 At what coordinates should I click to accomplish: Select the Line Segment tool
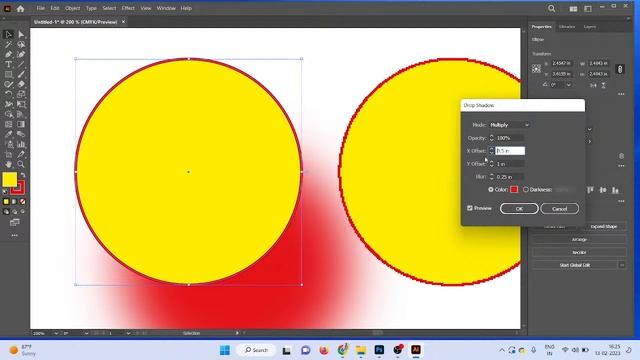pyautogui.click(x=21, y=64)
